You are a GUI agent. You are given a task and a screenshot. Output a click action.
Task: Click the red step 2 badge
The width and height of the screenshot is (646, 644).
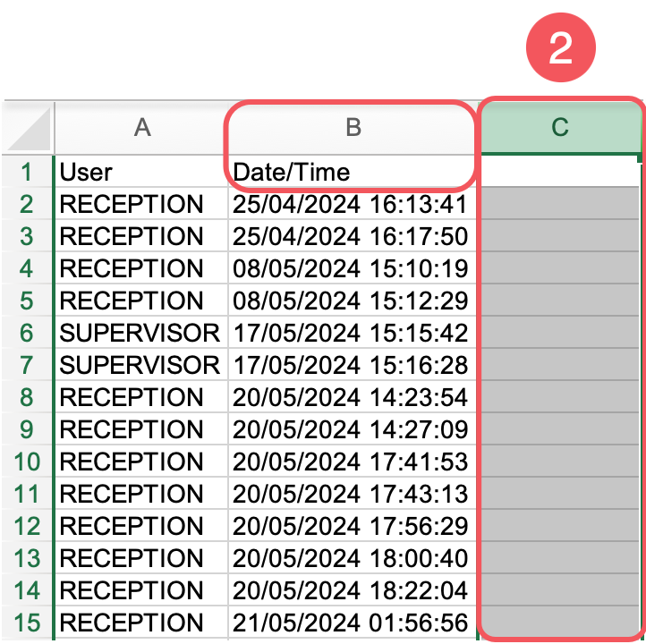(x=560, y=47)
